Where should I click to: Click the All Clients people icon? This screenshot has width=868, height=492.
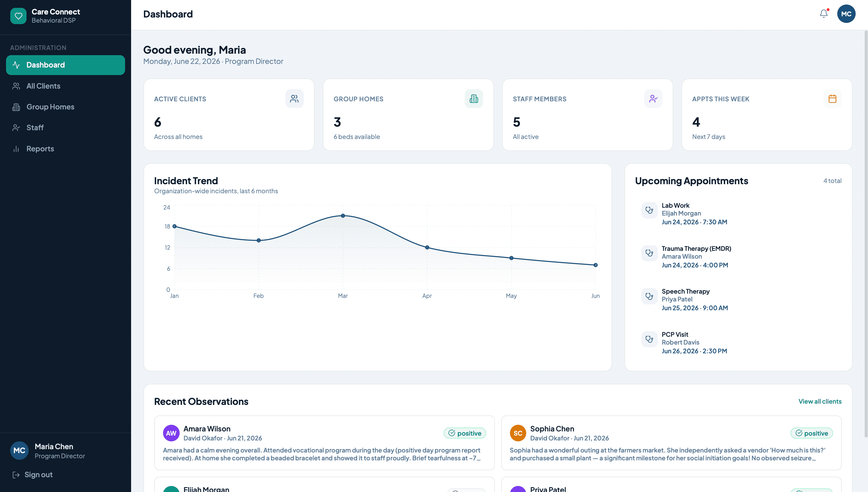pos(16,86)
